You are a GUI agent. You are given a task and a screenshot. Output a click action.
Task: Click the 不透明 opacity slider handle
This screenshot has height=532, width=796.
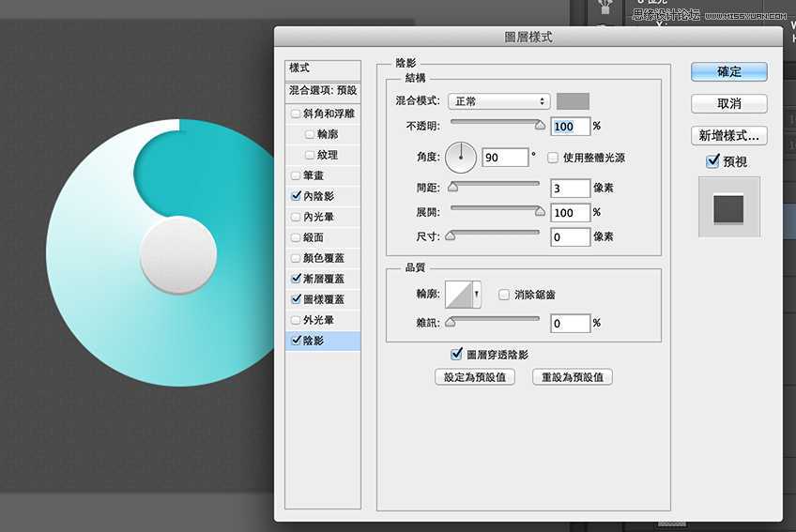tap(540, 123)
